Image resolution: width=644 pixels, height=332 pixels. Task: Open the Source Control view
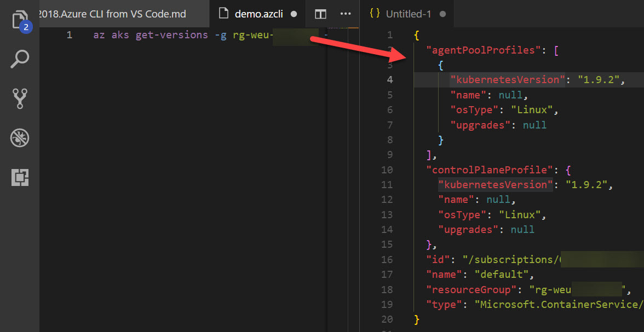click(20, 98)
